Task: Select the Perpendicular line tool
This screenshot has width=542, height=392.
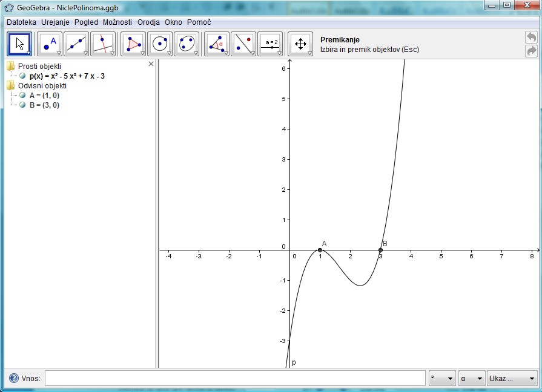Action: [x=103, y=44]
